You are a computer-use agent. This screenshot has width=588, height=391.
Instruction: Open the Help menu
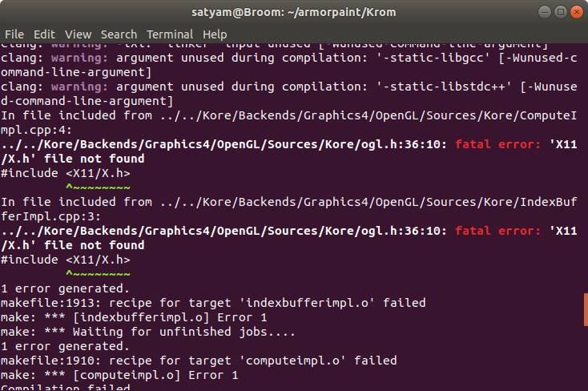point(215,34)
